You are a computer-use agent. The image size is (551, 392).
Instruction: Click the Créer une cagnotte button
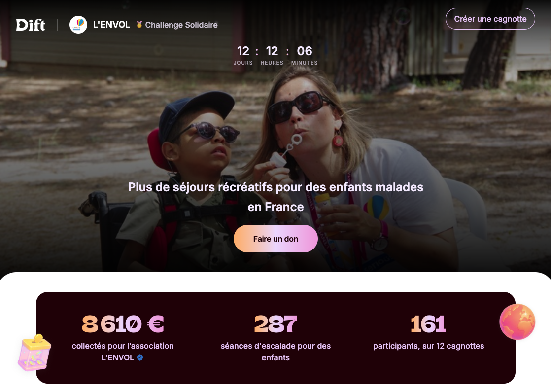(490, 19)
